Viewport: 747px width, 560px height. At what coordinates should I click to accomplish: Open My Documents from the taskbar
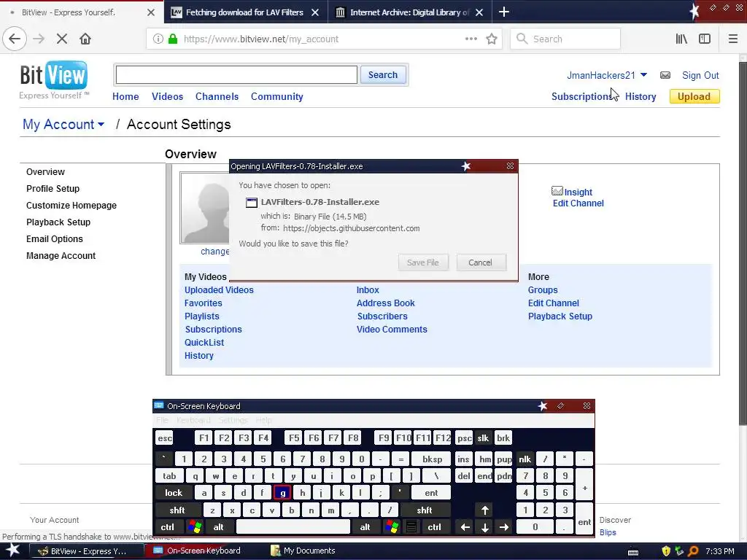click(x=303, y=551)
